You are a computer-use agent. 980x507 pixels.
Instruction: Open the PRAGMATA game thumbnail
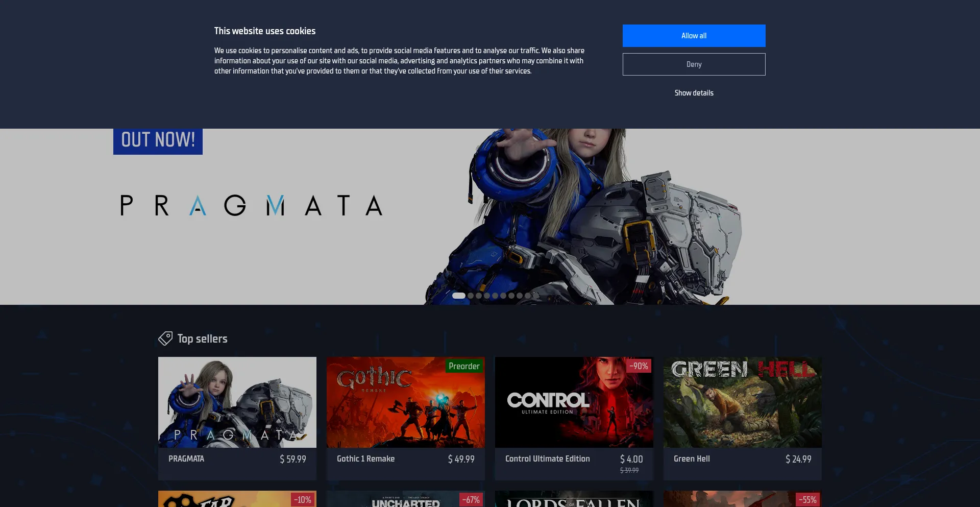(237, 402)
